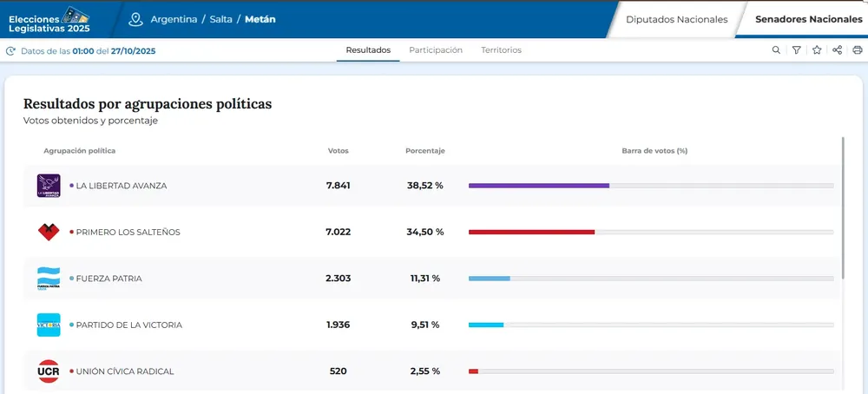This screenshot has height=394, width=868.
Task: Select the Fuerza Patria row name
Action: 108,279
